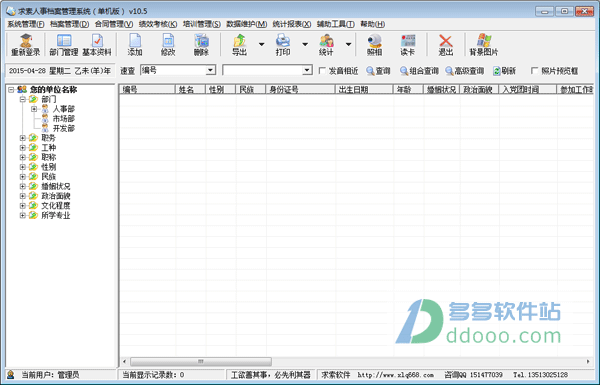The height and width of the screenshot is (385, 600).
Task: Click the scrollbar left arrow
Action: tap(124, 361)
